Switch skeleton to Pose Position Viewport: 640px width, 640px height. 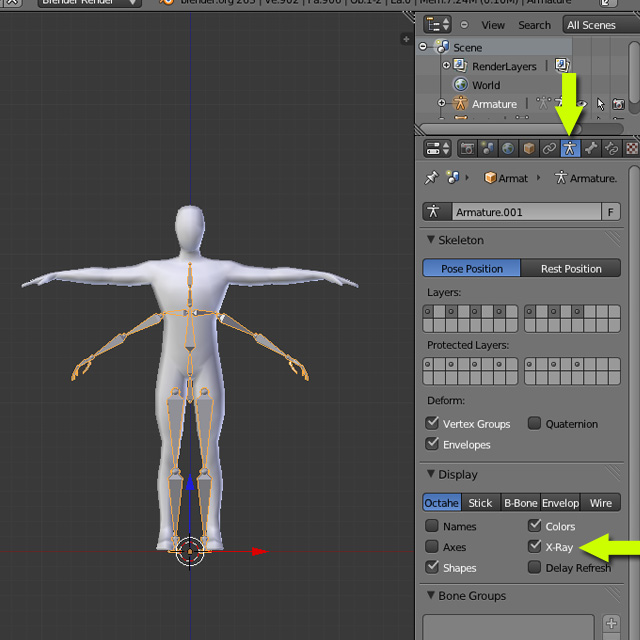[472, 269]
